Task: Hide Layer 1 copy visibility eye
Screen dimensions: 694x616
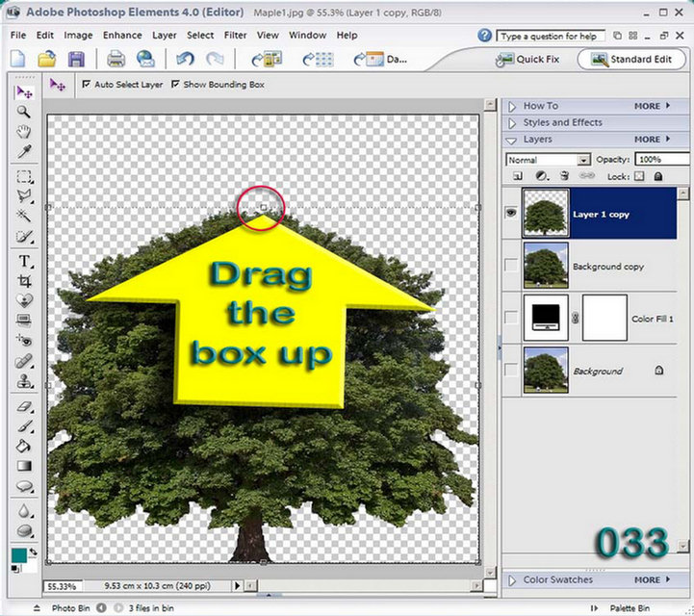Action: [x=511, y=213]
